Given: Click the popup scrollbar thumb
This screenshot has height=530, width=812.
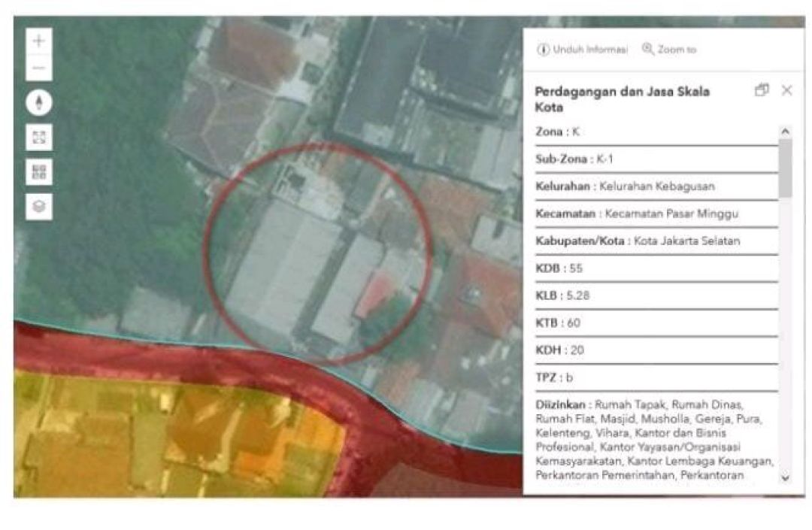Looking at the screenshot, I should (x=785, y=167).
